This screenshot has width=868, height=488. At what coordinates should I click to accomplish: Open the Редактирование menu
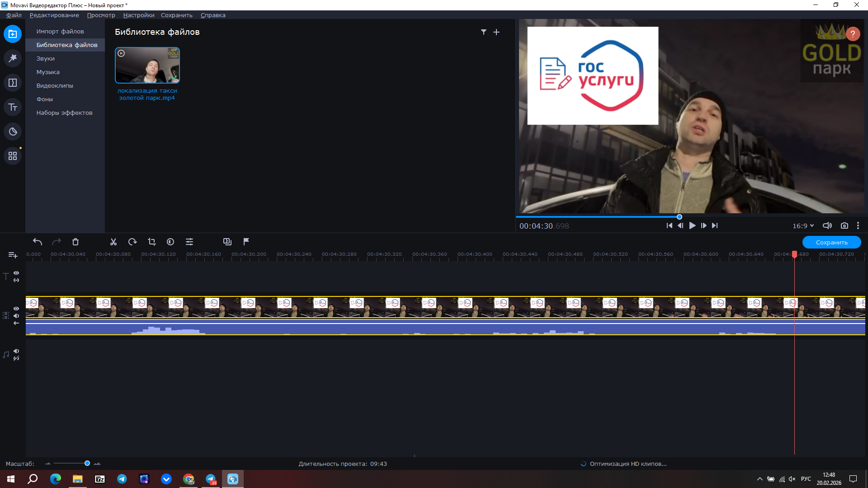pyautogui.click(x=54, y=15)
